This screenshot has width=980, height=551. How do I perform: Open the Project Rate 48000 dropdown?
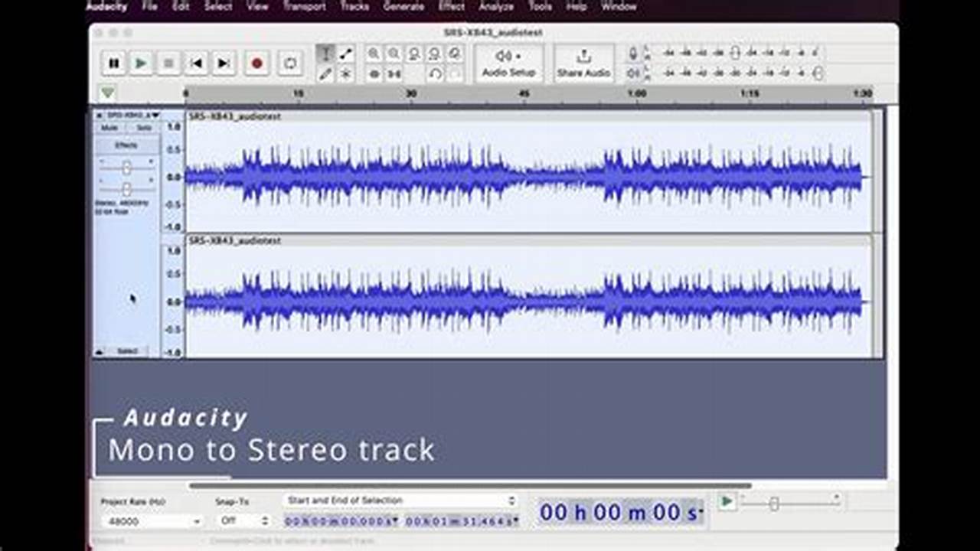click(x=152, y=521)
